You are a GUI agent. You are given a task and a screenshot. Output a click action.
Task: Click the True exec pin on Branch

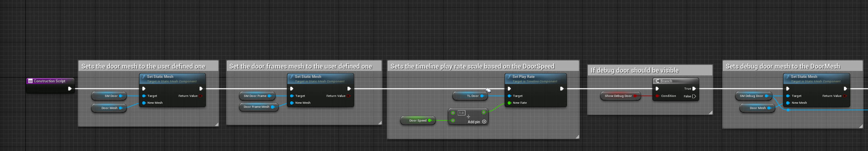694,89
